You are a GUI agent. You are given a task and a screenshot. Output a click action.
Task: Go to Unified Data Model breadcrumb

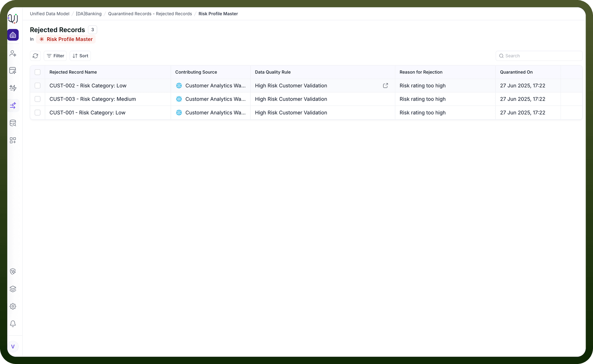pyautogui.click(x=50, y=14)
